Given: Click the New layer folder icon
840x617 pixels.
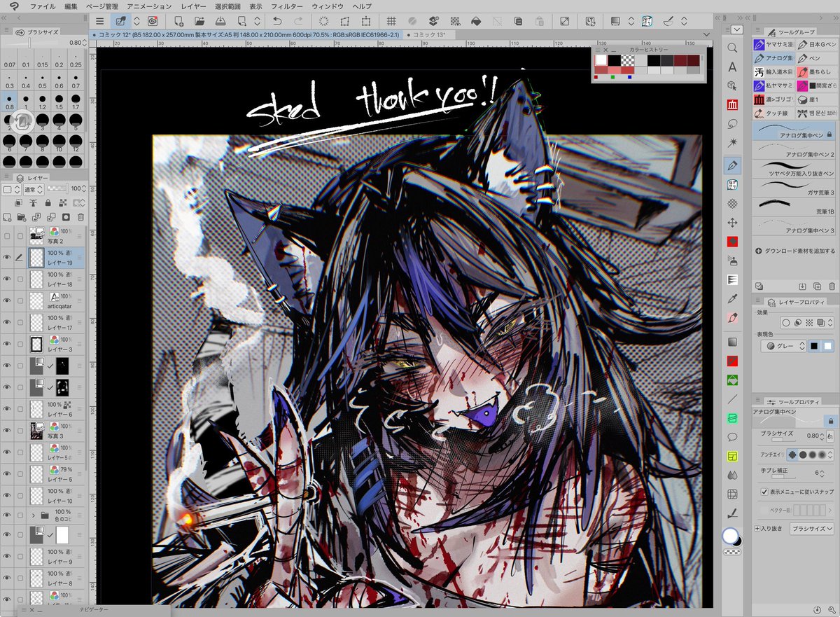Looking at the screenshot, I should [20, 217].
